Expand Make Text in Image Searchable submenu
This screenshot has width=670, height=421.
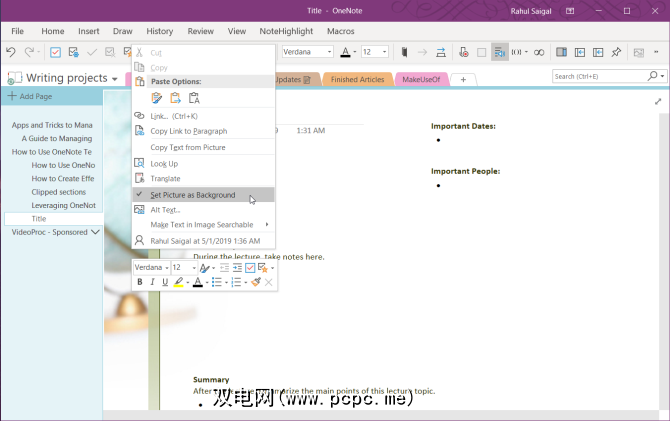(203, 225)
